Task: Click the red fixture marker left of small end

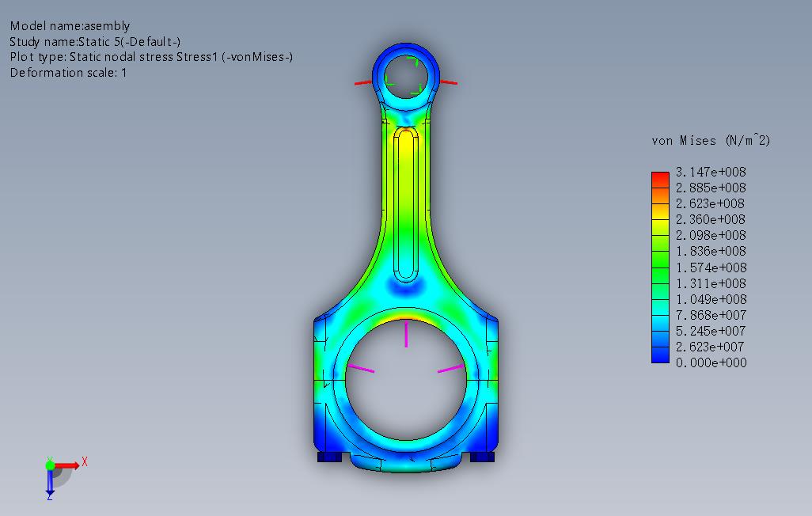Action: [x=363, y=82]
